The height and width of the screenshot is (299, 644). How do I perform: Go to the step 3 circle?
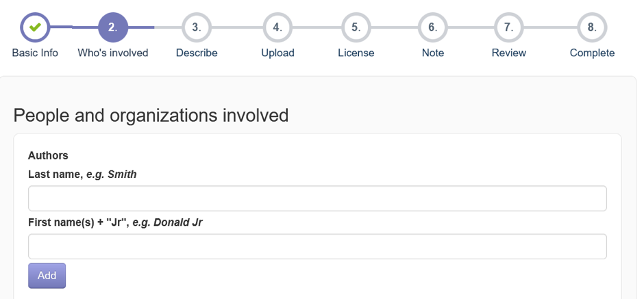(x=197, y=27)
